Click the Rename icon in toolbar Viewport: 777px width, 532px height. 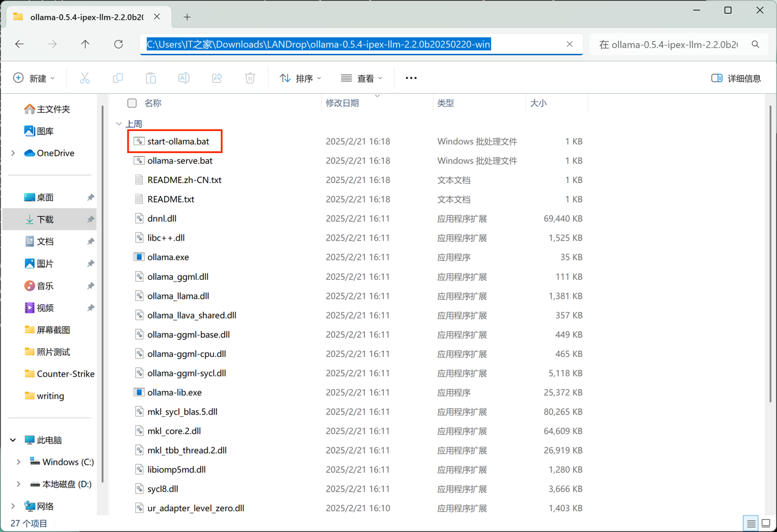[184, 78]
